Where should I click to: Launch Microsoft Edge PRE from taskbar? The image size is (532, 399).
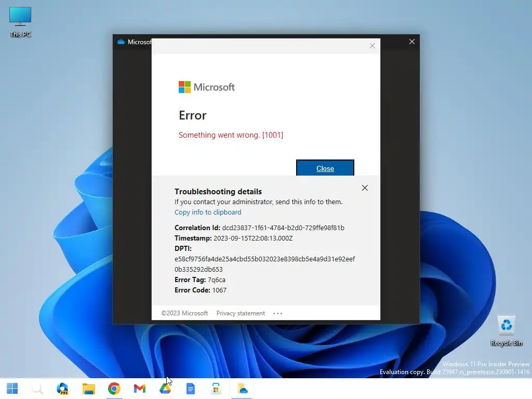(x=63, y=389)
